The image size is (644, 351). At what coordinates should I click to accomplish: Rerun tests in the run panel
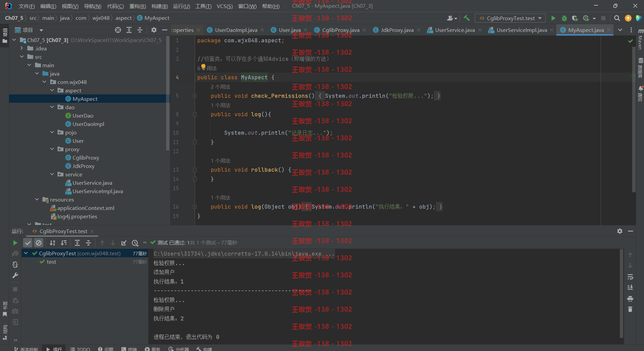(15, 243)
